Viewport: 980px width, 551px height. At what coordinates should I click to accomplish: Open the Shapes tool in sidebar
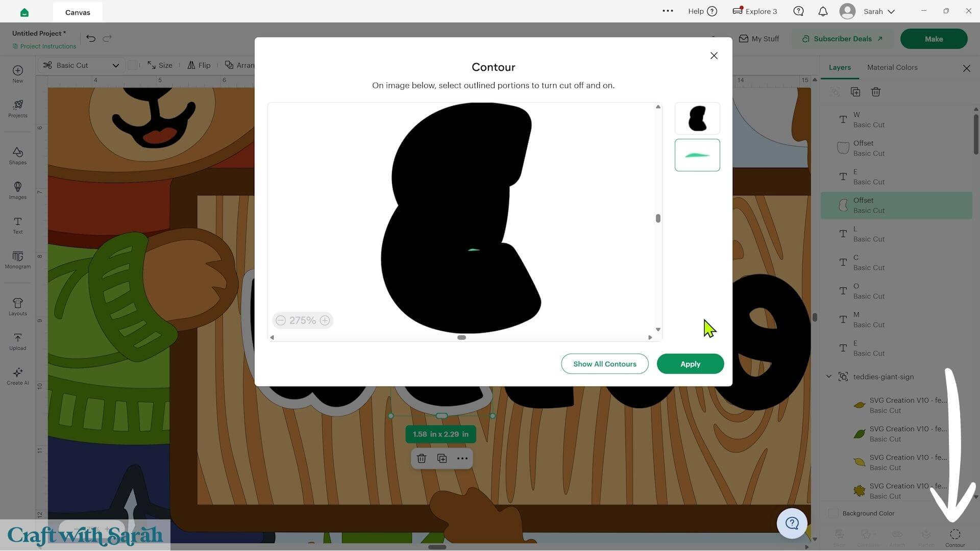point(17,156)
